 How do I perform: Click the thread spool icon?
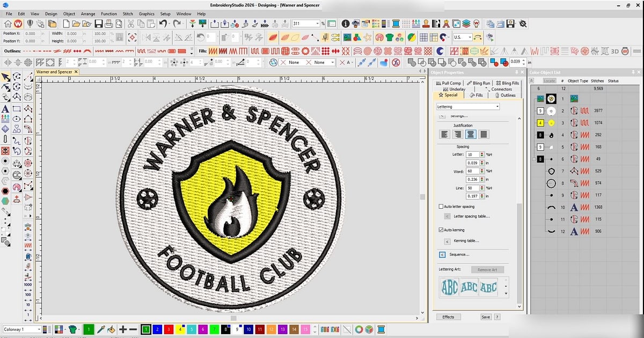tap(396, 24)
